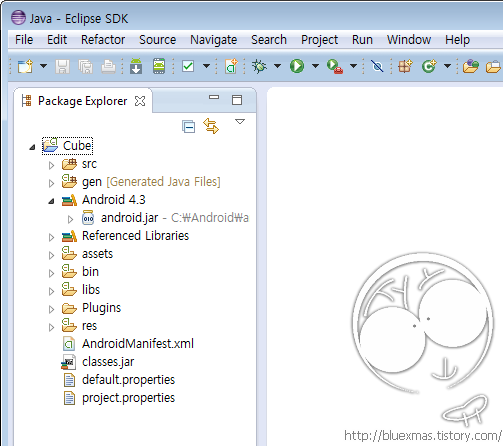503x446 pixels.
Task: Toggle Link with Editor icon
Action: click(211, 126)
